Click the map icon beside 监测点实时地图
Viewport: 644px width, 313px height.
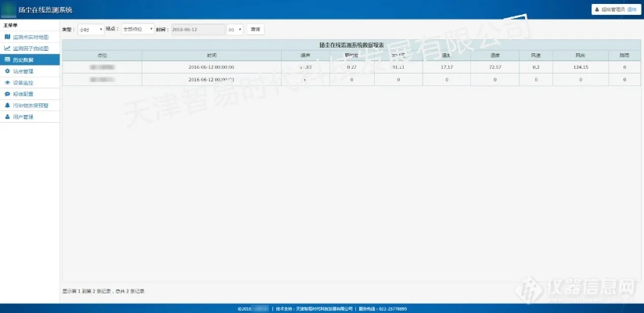point(7,37)
